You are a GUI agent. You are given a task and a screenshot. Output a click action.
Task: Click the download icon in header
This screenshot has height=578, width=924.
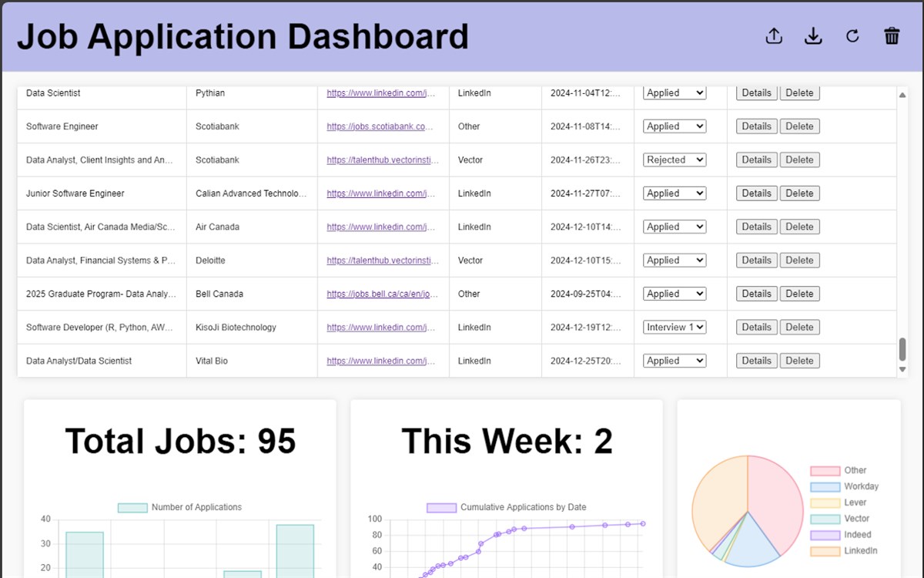(x=813, y=36)
